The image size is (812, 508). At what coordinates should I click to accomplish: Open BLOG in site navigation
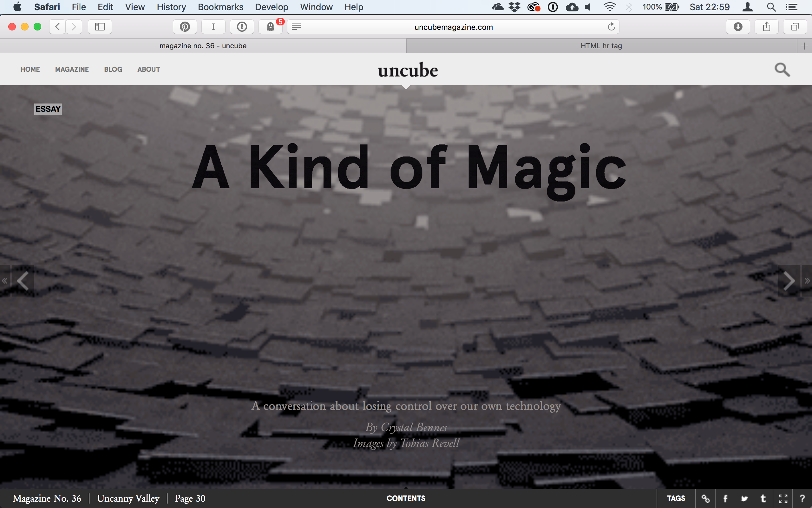tap(113, 69)
